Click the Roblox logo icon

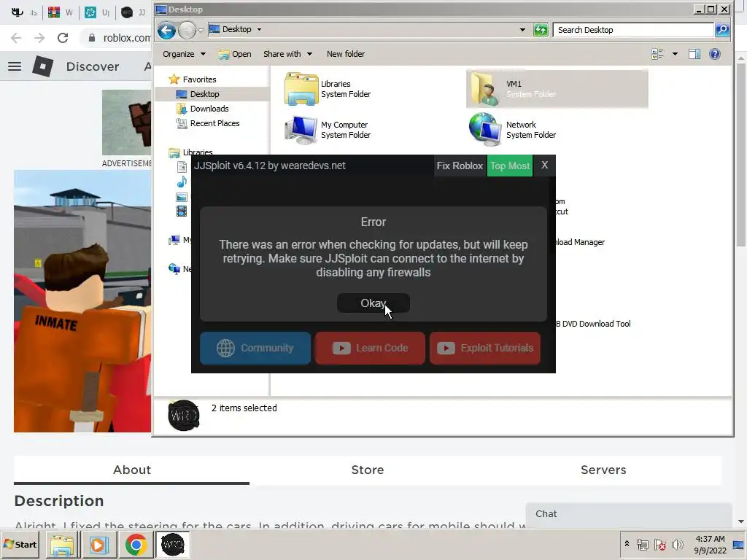(43, 66)
